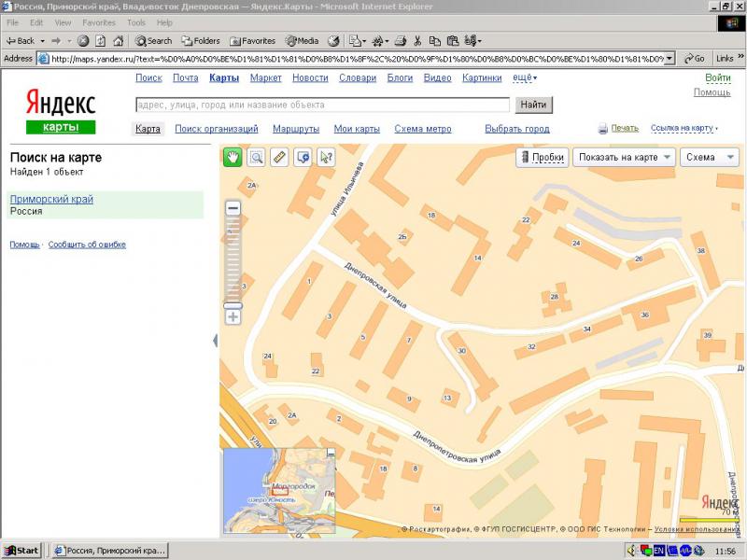The width and height of the screenshot is (747, 560).
Task: Click the printer icon beside Печать
Action: [602, 128]
